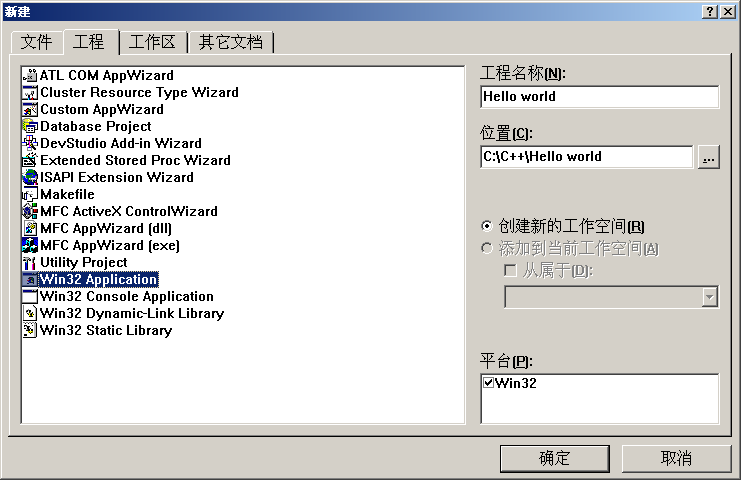Click the Cluster Resource Type Wizard icon
Image resolution: width=741 pixels, height=480 pixels.
tap(30, 93)
